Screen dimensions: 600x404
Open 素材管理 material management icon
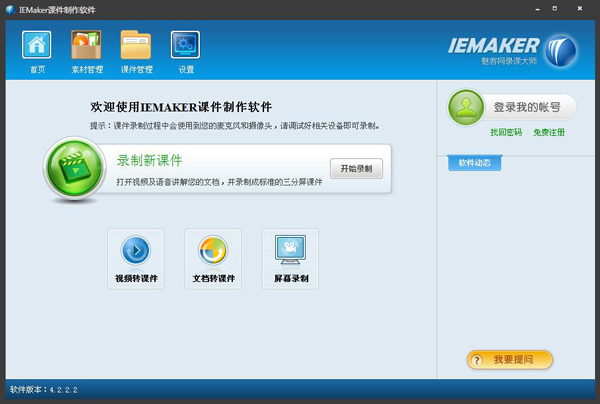click(86, 45)
